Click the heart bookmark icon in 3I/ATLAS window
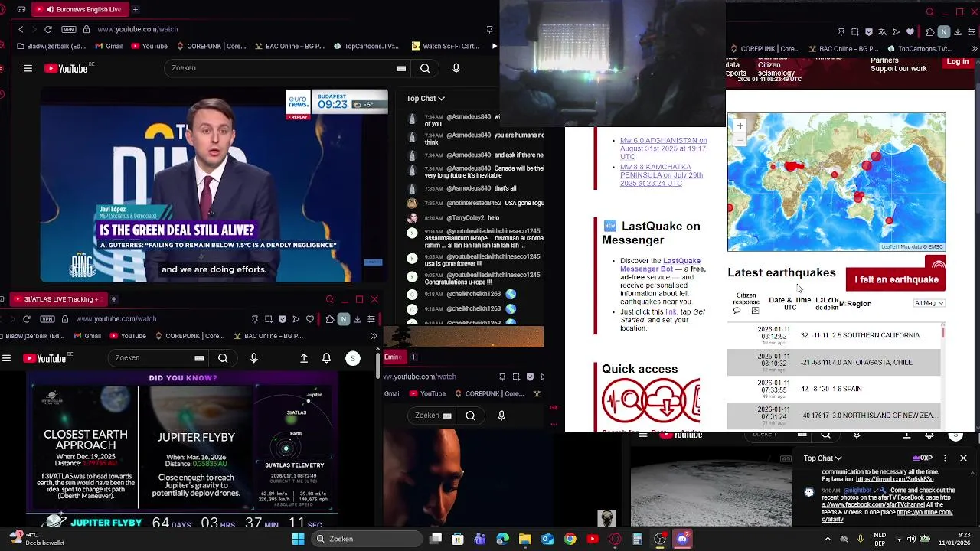 [310, 318]
